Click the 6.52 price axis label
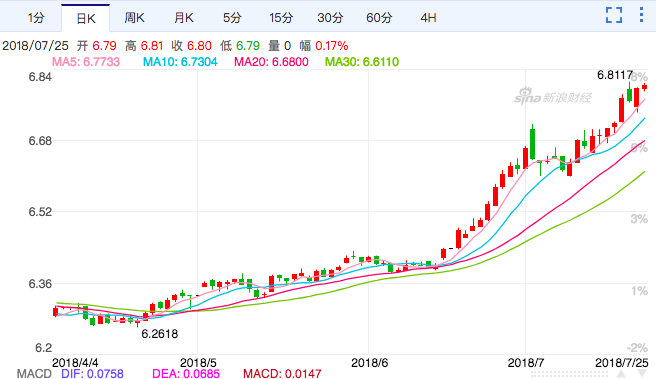 40,212
